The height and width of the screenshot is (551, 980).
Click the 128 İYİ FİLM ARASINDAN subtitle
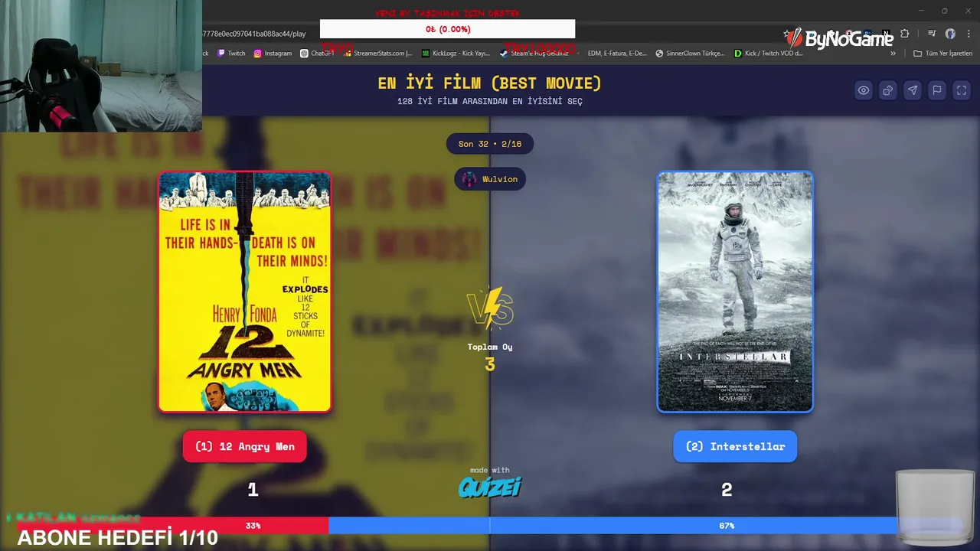tap(490, 101)
